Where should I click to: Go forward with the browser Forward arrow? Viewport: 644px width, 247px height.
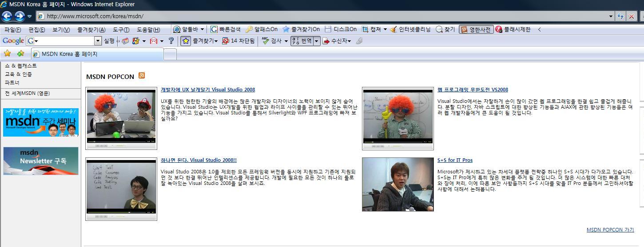[x=20, y=16]
